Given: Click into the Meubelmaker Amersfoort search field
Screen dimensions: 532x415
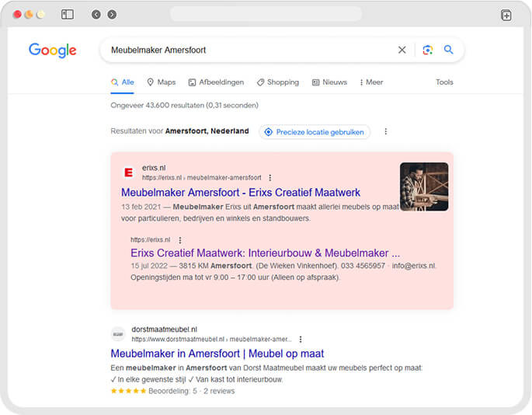Looking at the screenshot, I should pos(249,50).
